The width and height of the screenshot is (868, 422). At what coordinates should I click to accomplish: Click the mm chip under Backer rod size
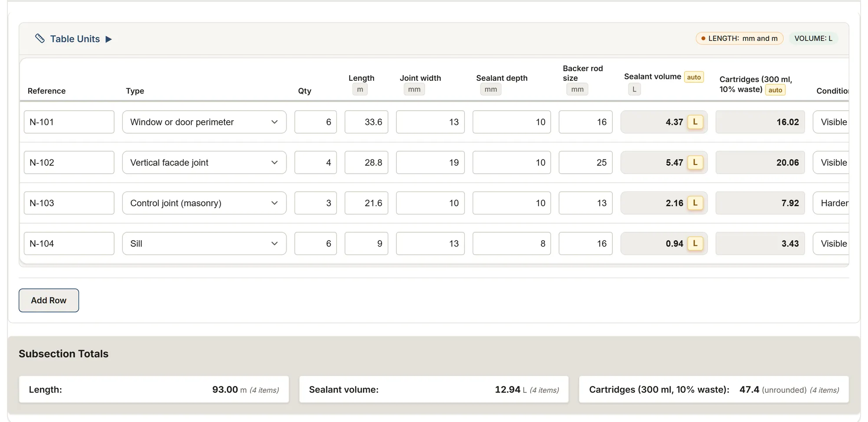coord(577,89)
